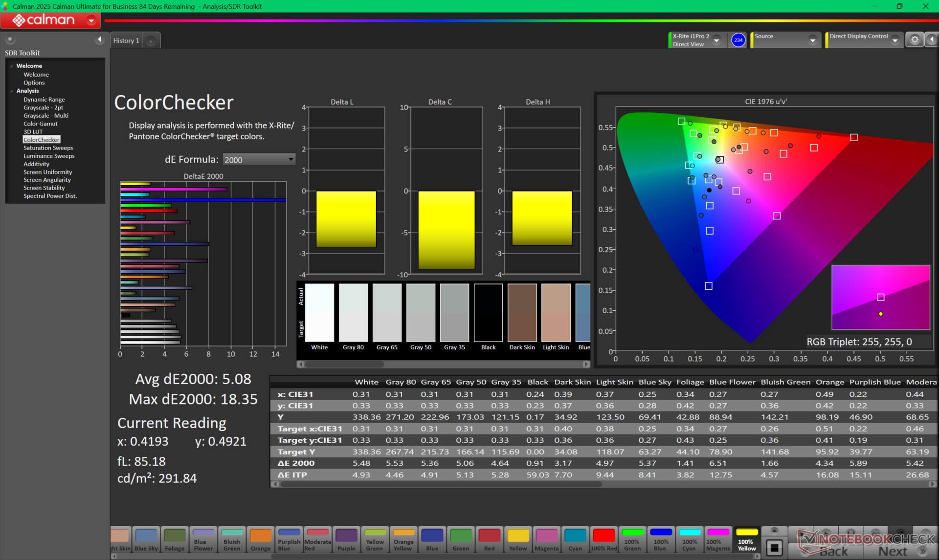Add a new history tab with plus
Viewport: 939px width, 560px height.
pyautogui.click(x=151, y=41)
